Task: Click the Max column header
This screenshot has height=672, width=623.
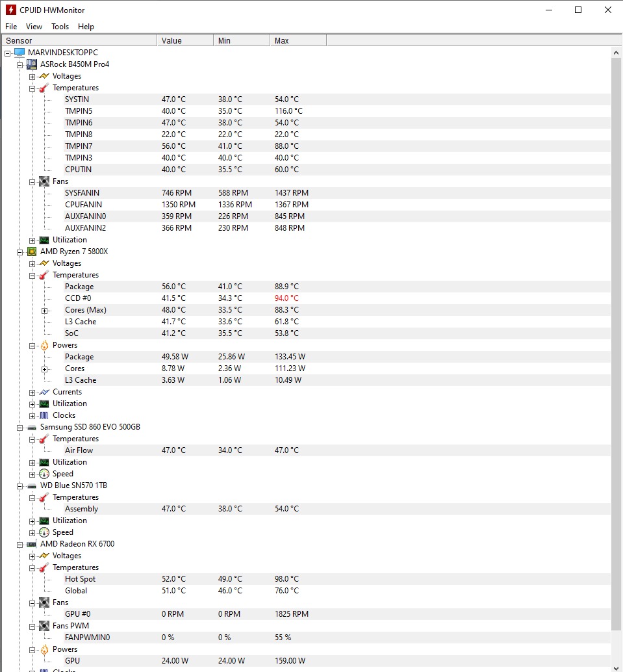Action: point(298,41)
